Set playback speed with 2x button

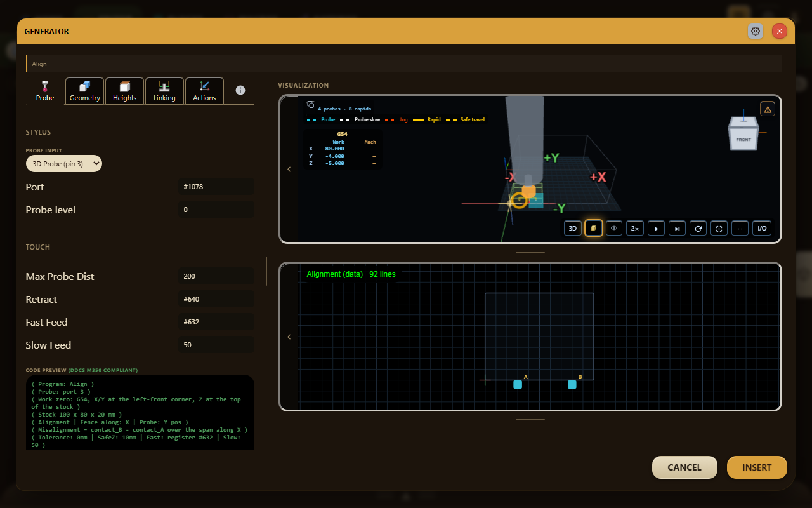(x=635, y=228)
